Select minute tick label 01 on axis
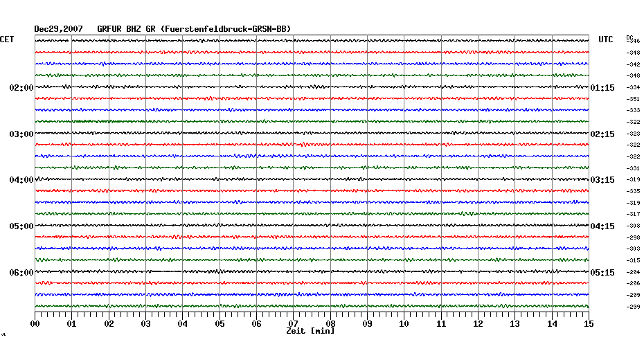Screen dimensions: 644x342 [x=72, y=324]
